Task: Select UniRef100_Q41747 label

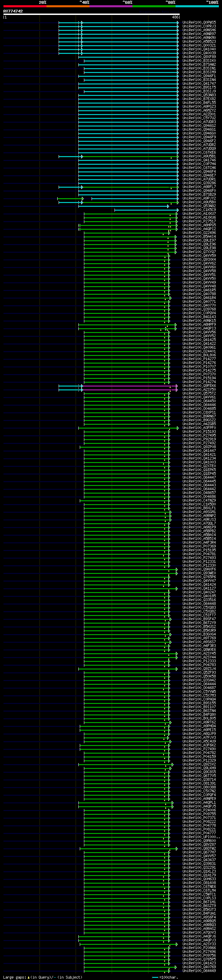Action: click(199, 84)
